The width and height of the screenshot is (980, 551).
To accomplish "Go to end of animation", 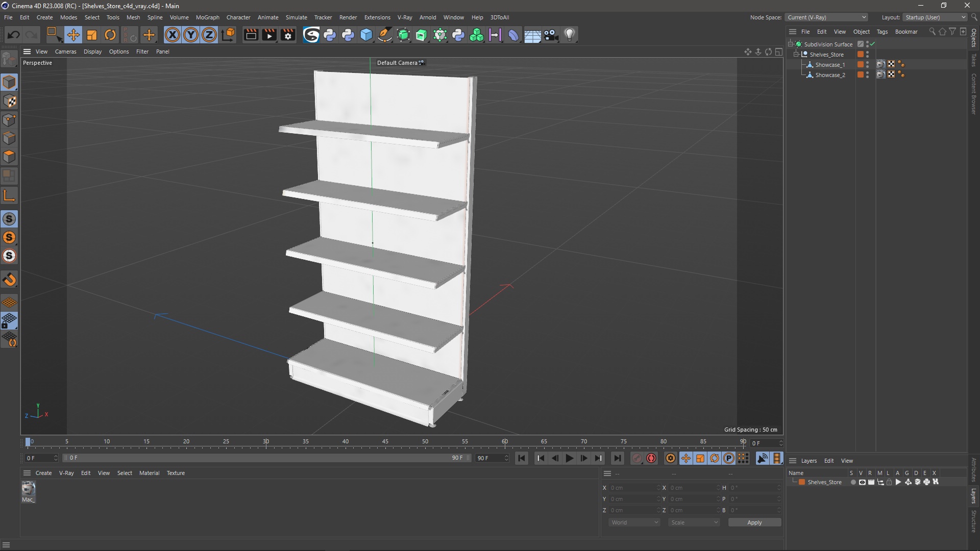I will click(617, 458).
